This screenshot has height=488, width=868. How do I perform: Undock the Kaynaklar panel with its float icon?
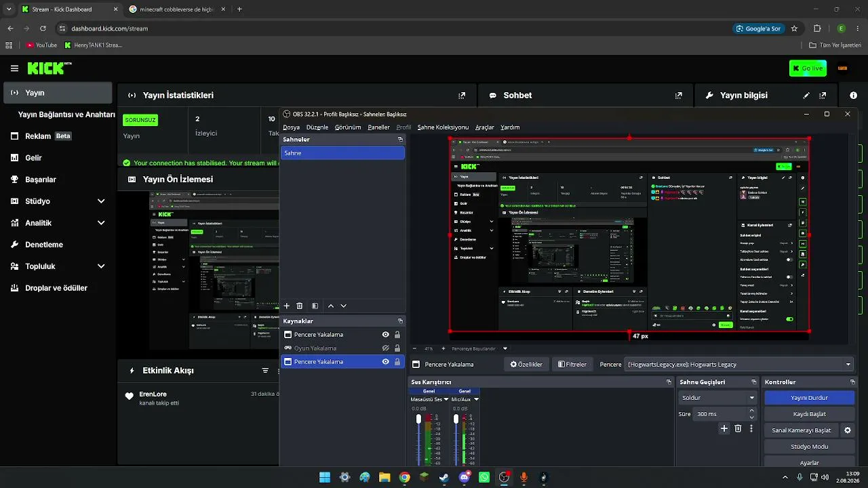coord(400,321)
